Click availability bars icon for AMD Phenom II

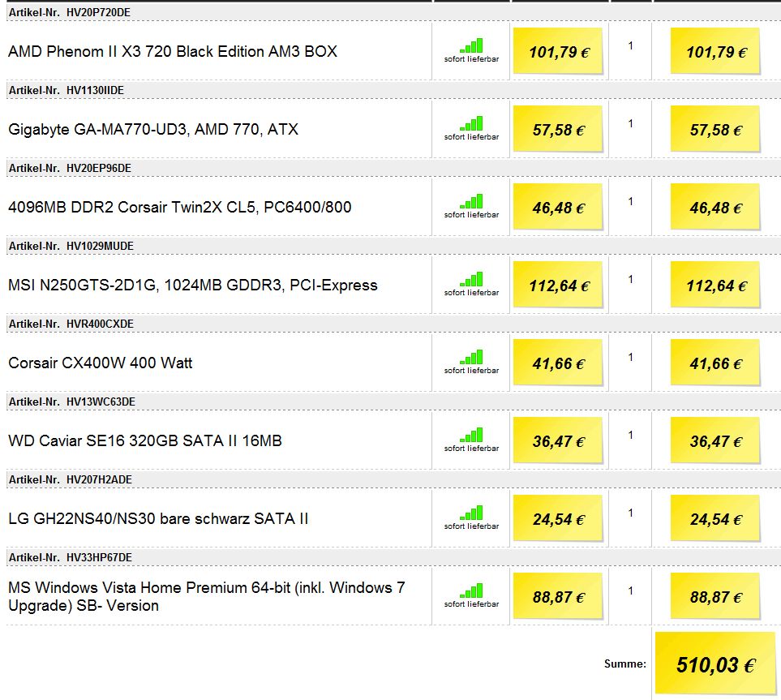coord(471,45)
